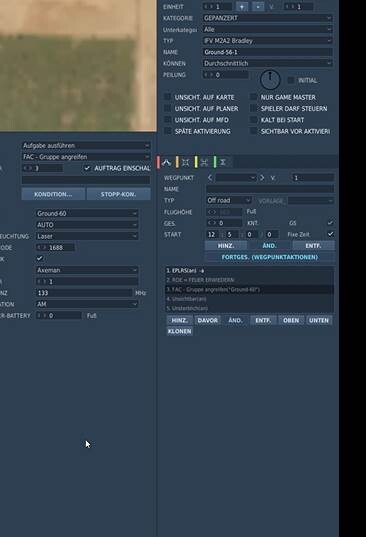Go to previous waypoint with left arrow
The image size is (366, 537).
tap(210, 177)
